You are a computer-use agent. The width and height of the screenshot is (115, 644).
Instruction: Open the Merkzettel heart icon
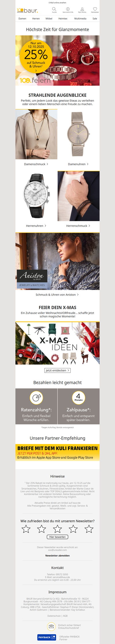(95, 9)
